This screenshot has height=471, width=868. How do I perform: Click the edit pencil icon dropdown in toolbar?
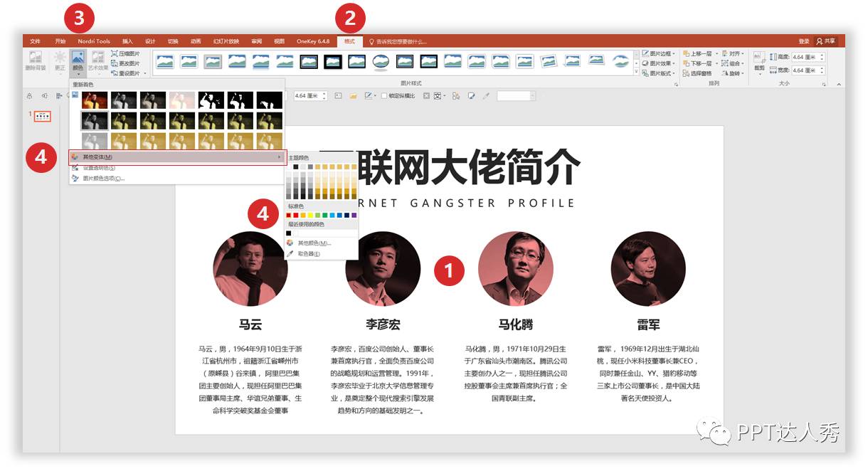click(x=370, y=95)
